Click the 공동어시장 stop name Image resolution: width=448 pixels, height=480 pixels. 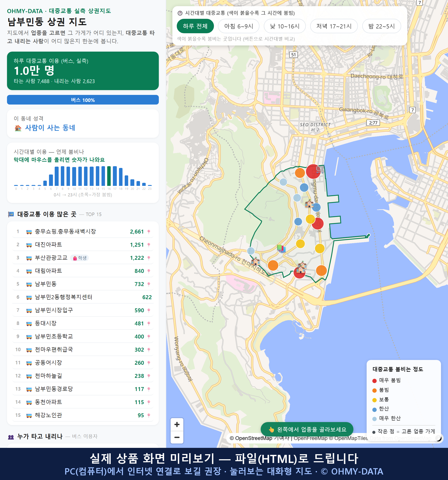coord(49,363)
